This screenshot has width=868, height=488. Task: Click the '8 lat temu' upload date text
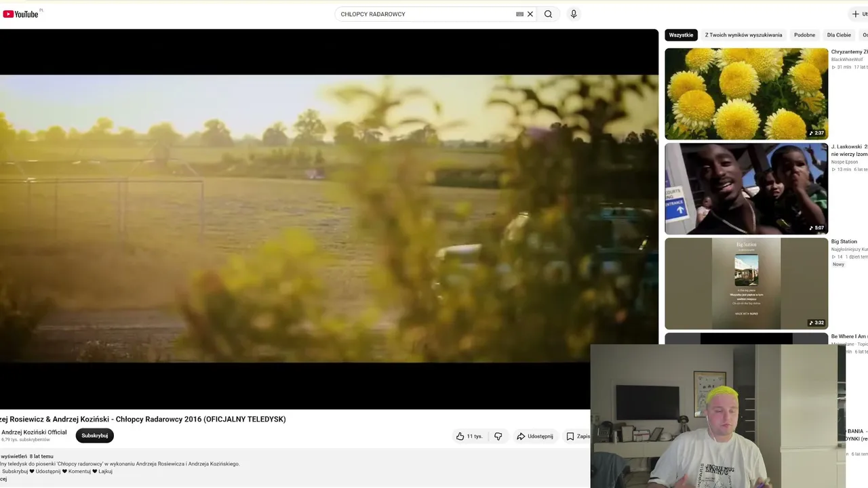(41, 457)
